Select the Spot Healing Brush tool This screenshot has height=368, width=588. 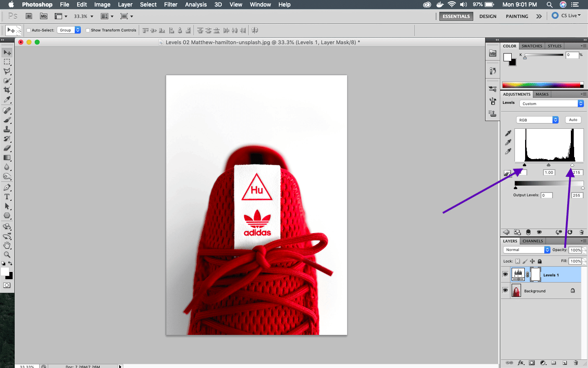(7, 110)
